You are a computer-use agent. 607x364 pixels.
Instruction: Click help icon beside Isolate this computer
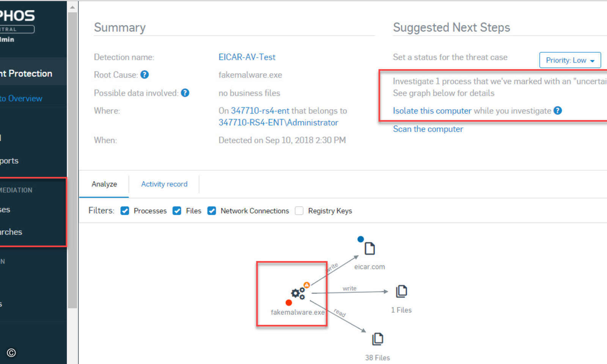pyautogui.click(x=558, y=111)
